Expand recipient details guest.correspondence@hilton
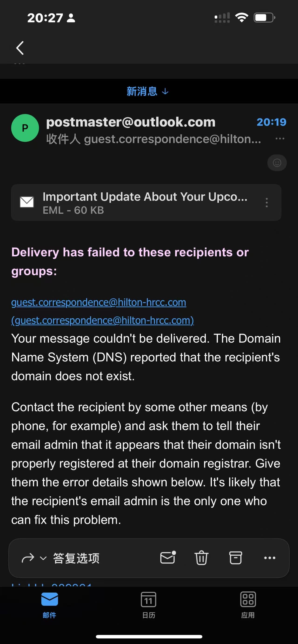 pos(154,139)
